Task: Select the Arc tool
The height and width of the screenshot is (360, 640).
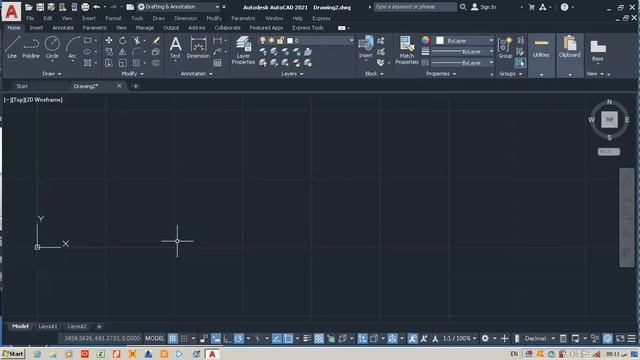Action: (72, 47)
